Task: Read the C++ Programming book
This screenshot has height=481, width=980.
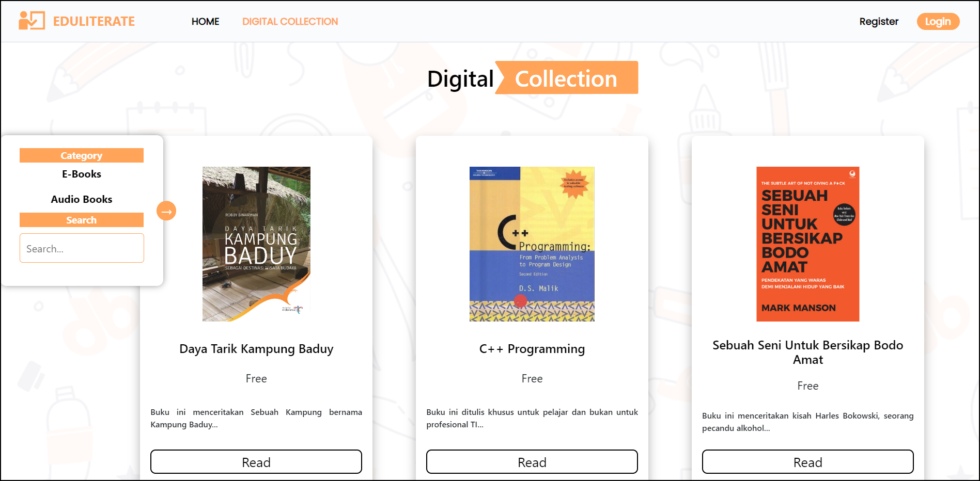Action: click(x=532, y=462)
